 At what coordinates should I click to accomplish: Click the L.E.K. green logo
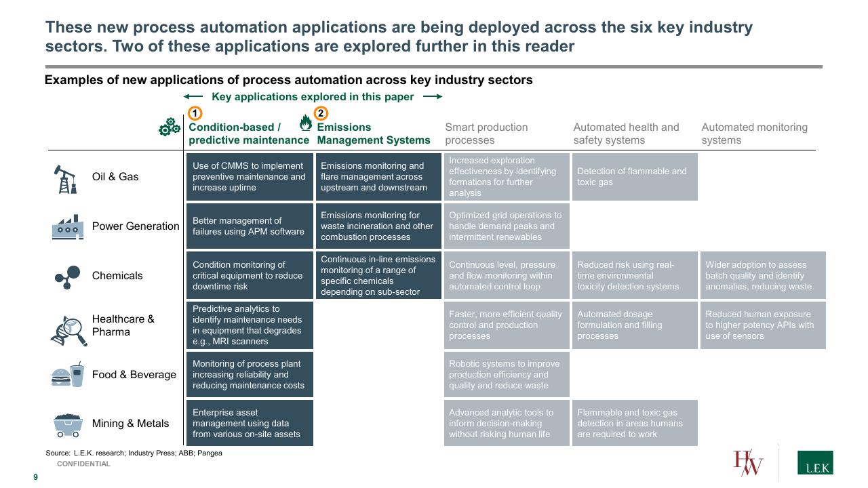coord(815,463)
